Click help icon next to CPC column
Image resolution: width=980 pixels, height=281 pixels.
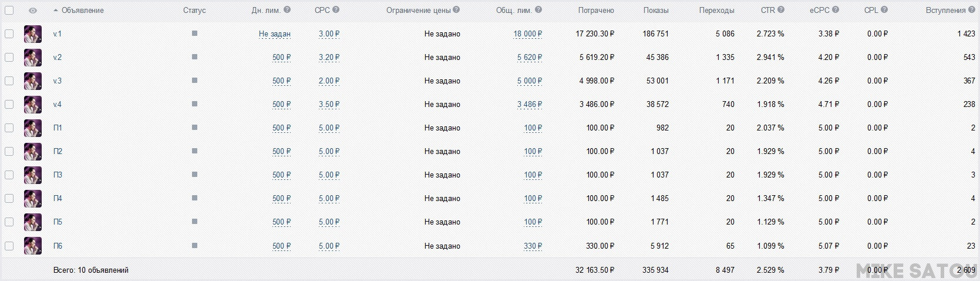pyautogui.click(x=335, y=10)
